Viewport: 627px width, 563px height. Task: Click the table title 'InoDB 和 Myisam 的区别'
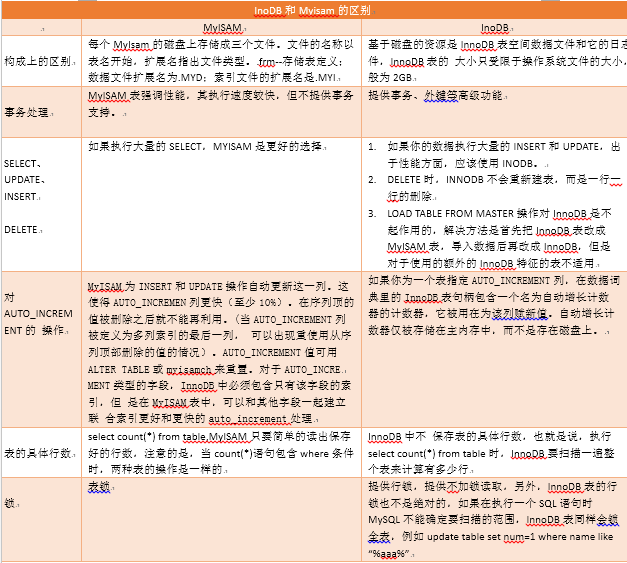point(312,10)
